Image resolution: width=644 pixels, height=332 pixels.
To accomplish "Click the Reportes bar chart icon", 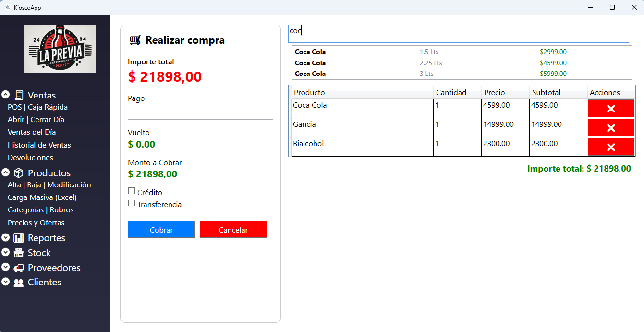I will 19,238.
